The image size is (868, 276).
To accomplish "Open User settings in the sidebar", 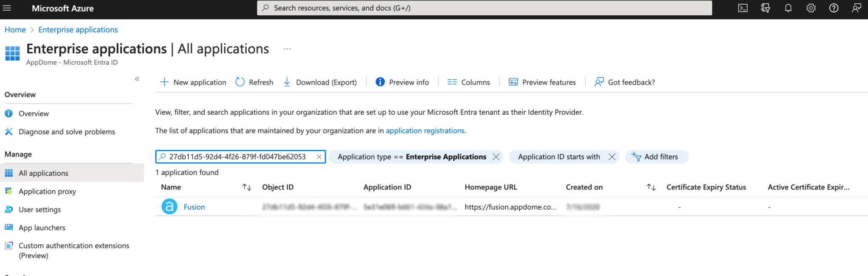I will [40, 210].
